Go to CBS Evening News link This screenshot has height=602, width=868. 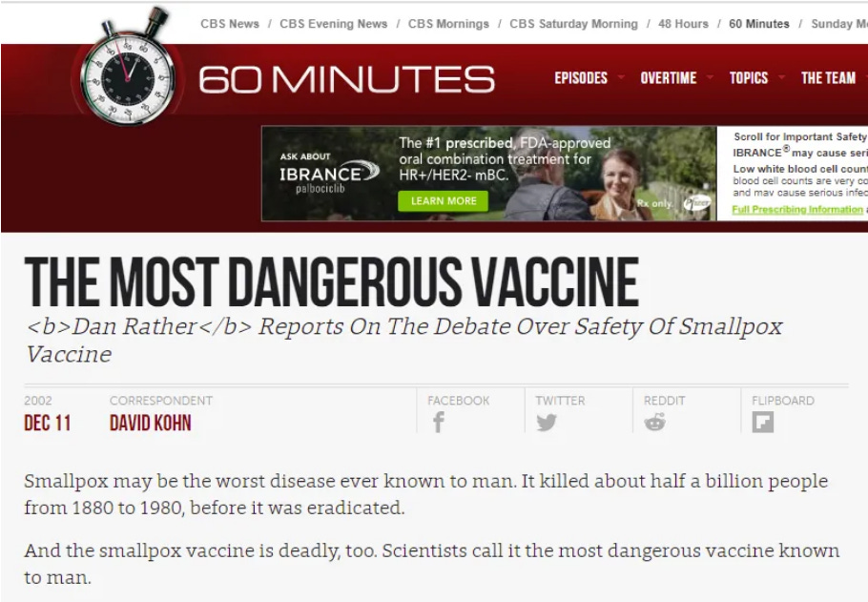point(333,24)
